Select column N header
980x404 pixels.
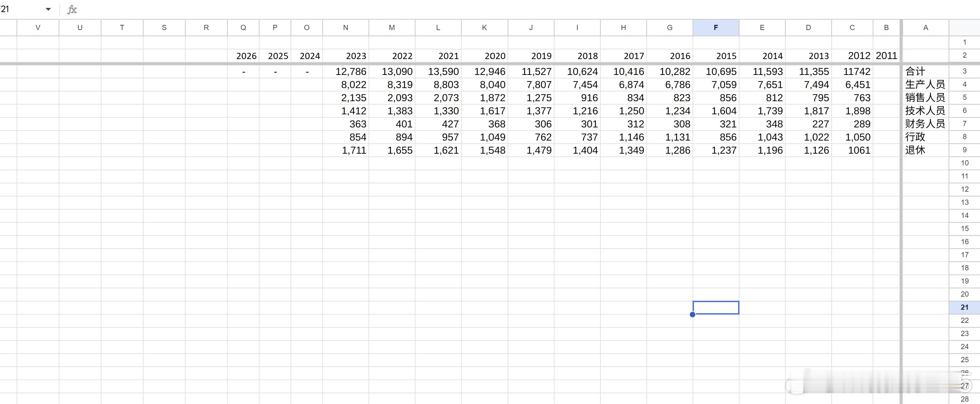click(345, 27)
